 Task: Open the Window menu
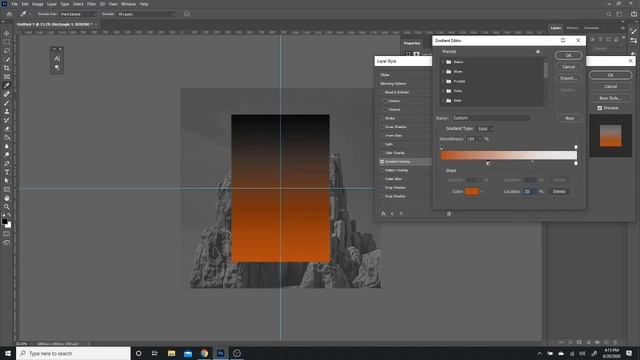click(x=129, y=4)
